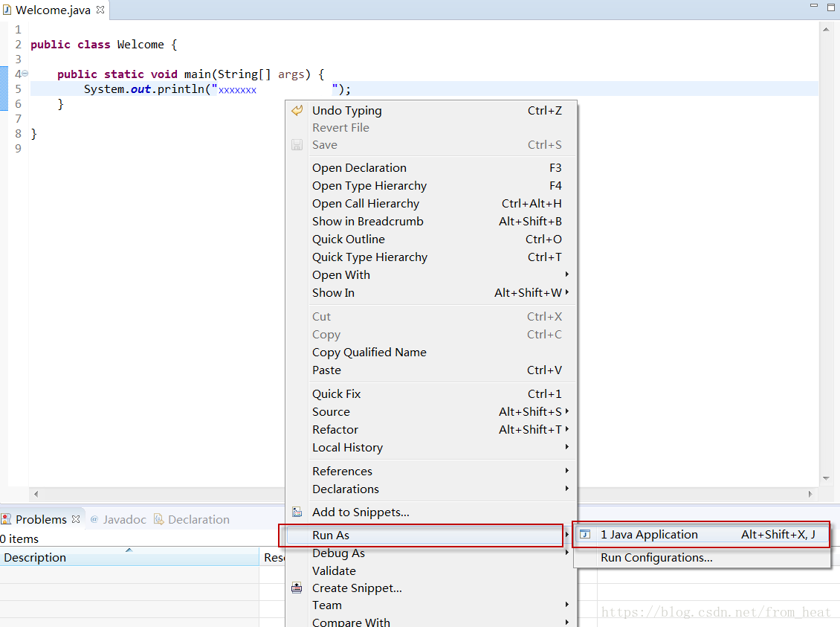The width and height of the screenshot is (840, 627).
Task: Click editor horizontal scrollbar left arrow
Action: point(36,494)
